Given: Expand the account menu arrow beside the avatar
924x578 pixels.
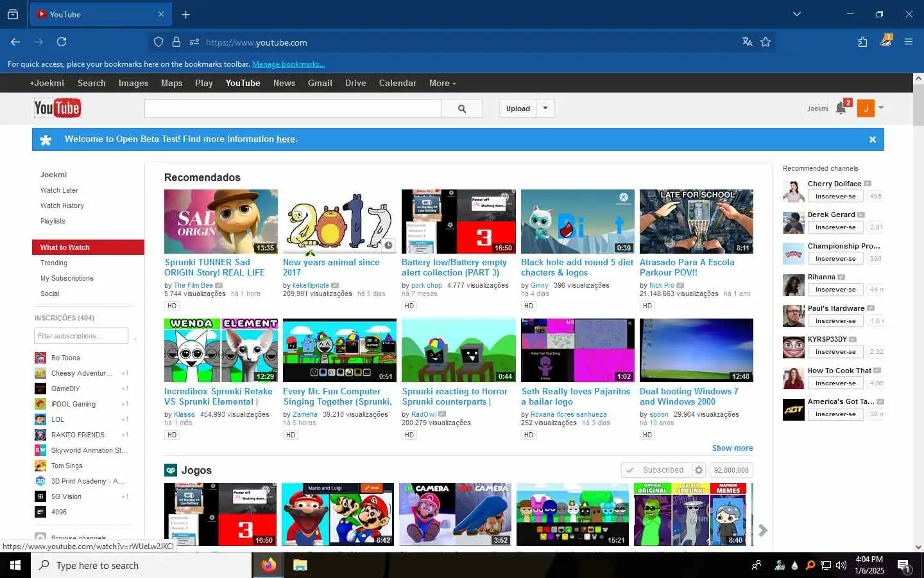Looking at the screenshot, I should pyautogui.click(x=881, y=108).
